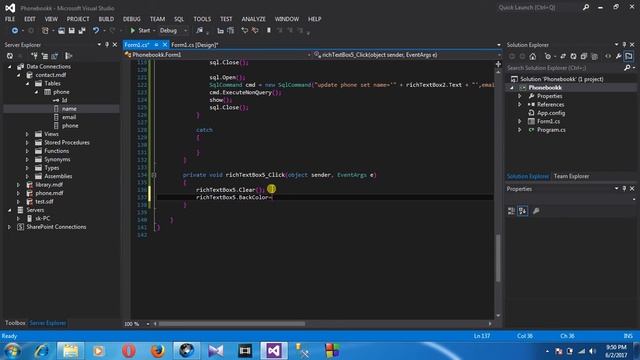Open the Phonebookk.Form1 class navigation dropdown

click(309, 55)
